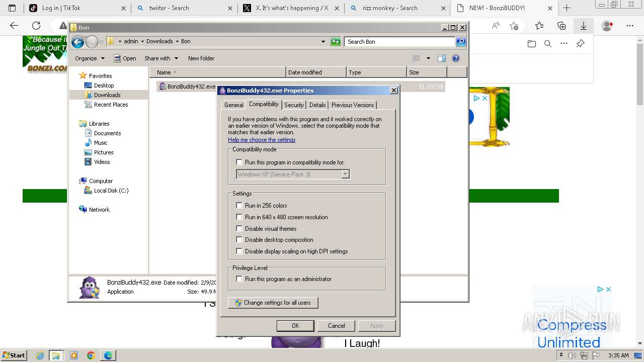Image resolution: width=644 pixels, height=362 pixels.
Task: Click New folder in Explorer toolbar
Action: tap(201, 58)
